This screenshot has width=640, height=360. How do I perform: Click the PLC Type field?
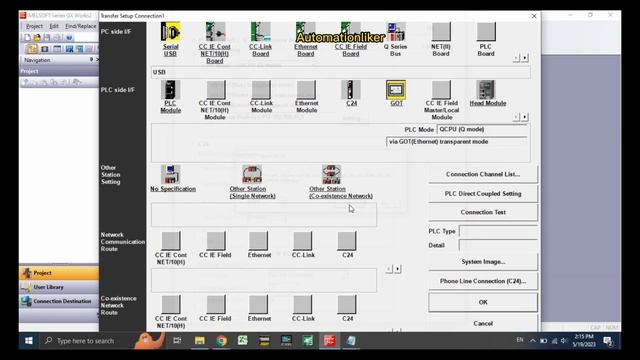498,231
